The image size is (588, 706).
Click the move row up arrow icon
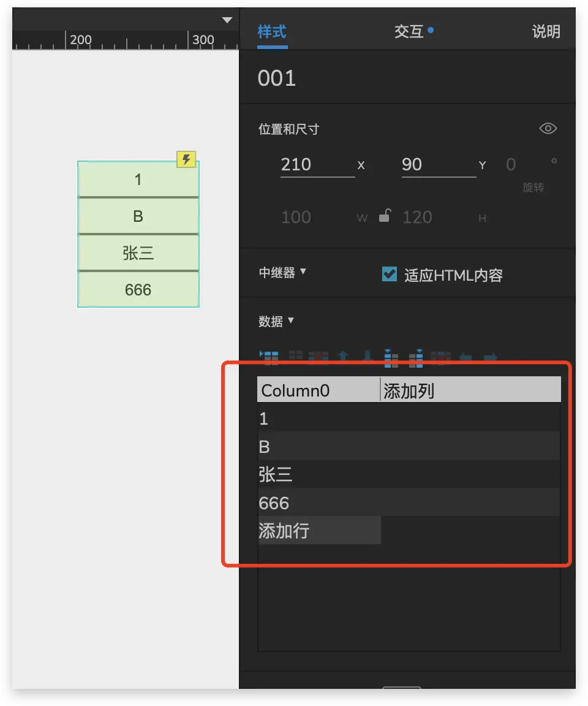coord(343,356)
